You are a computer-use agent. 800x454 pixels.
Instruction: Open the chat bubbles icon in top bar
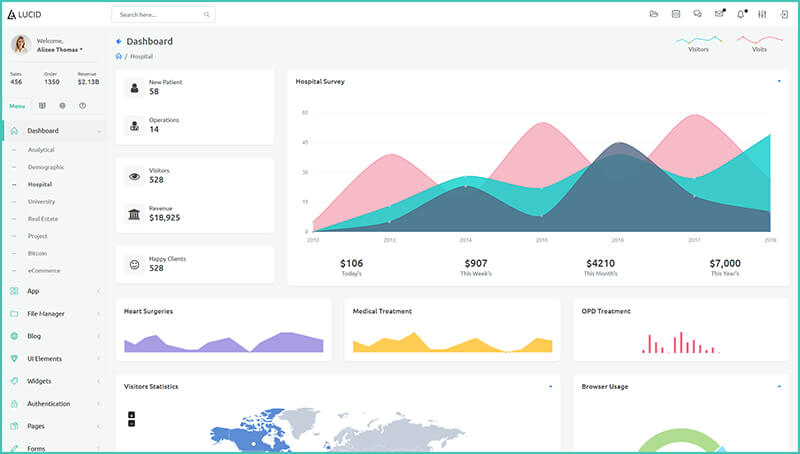[697, 14]
